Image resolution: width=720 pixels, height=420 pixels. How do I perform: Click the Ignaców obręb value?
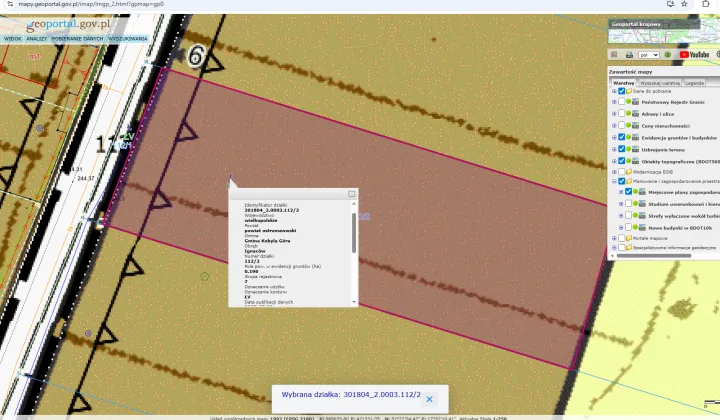point(255,251)
